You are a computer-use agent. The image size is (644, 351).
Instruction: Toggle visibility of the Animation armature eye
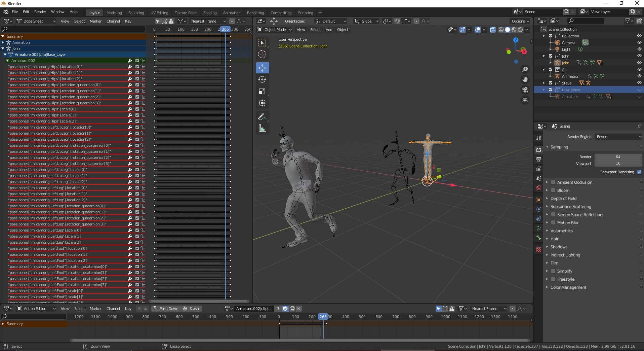pos(639,76)
